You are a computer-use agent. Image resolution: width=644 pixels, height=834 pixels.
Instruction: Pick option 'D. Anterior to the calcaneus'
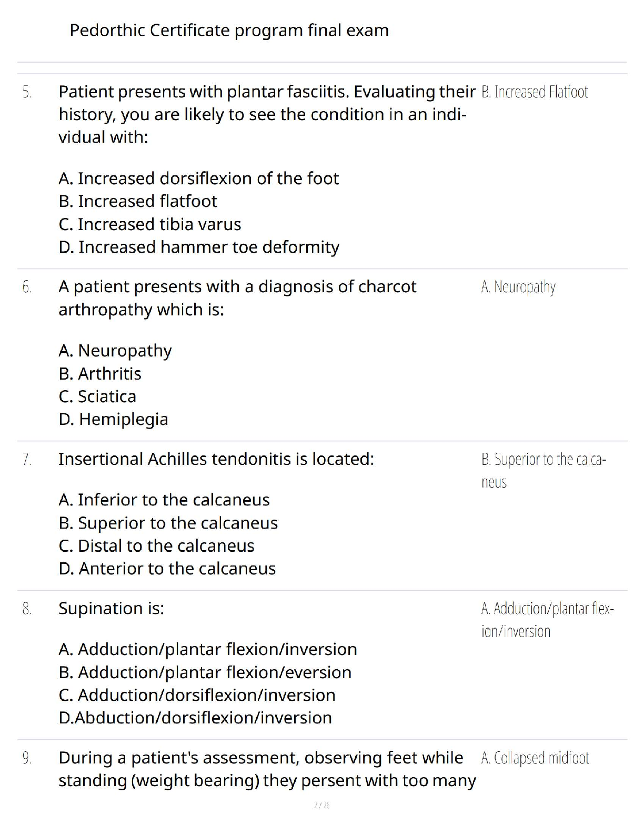point(167,569)
